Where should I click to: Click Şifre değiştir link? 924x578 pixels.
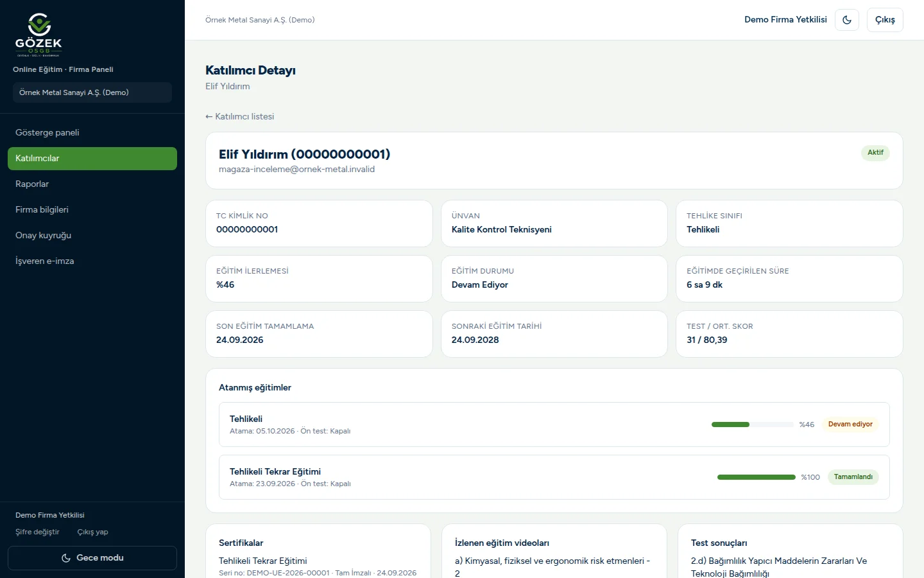coord(37,532)
